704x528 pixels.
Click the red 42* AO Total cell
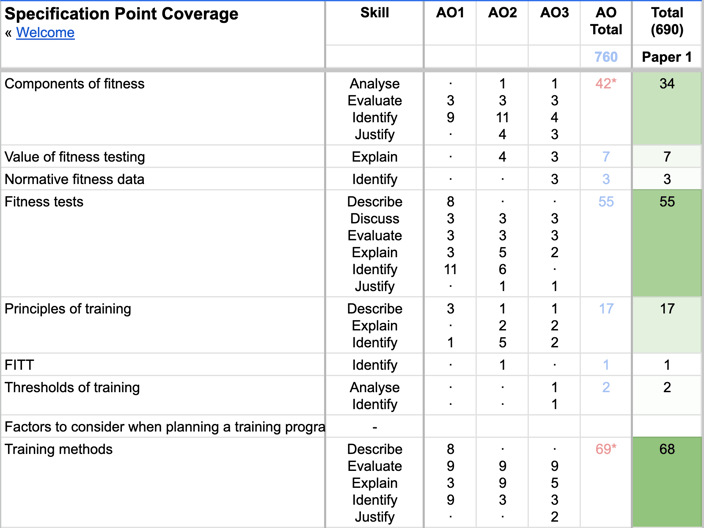pos(605,84)
